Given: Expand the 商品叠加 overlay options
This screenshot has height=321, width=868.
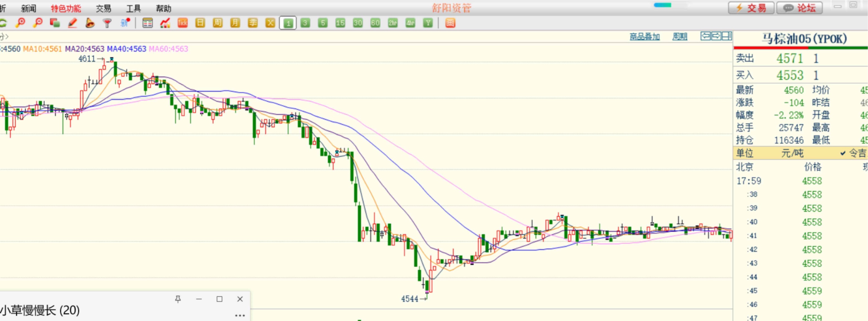Looking at the screenshot, I should (645, 37).
